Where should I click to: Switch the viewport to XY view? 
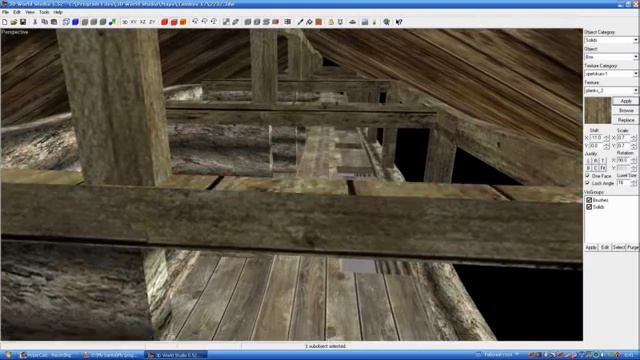point(134,22)
